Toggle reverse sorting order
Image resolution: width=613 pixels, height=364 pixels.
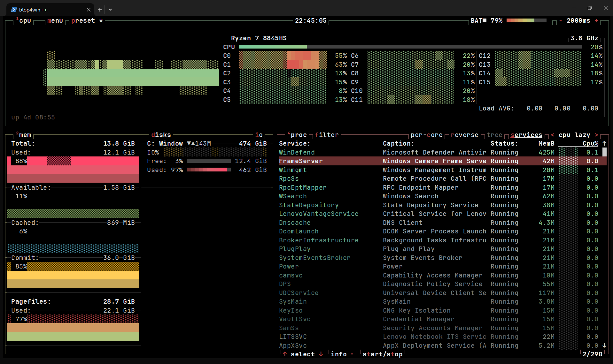coord(465,135)
